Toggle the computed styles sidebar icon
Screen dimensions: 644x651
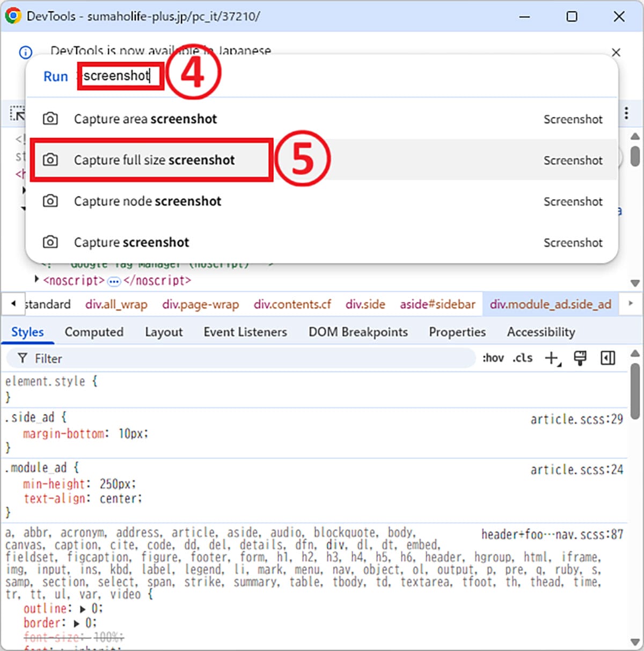[608, 358]
